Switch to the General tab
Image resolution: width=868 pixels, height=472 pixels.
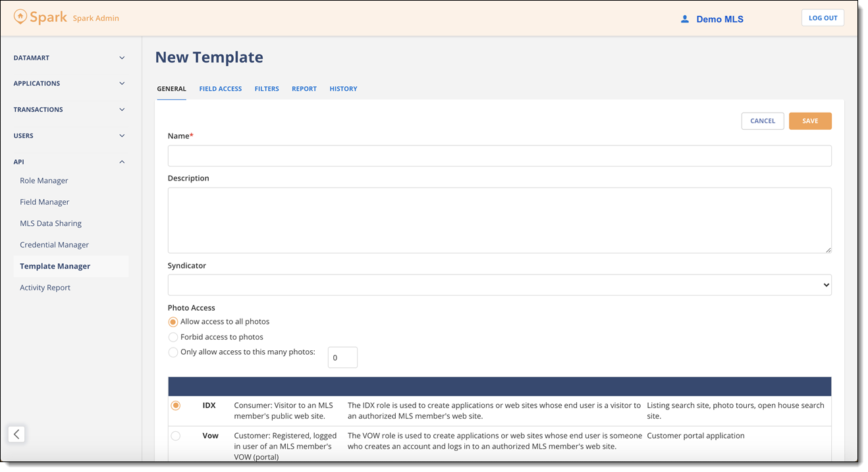point(171,89)
